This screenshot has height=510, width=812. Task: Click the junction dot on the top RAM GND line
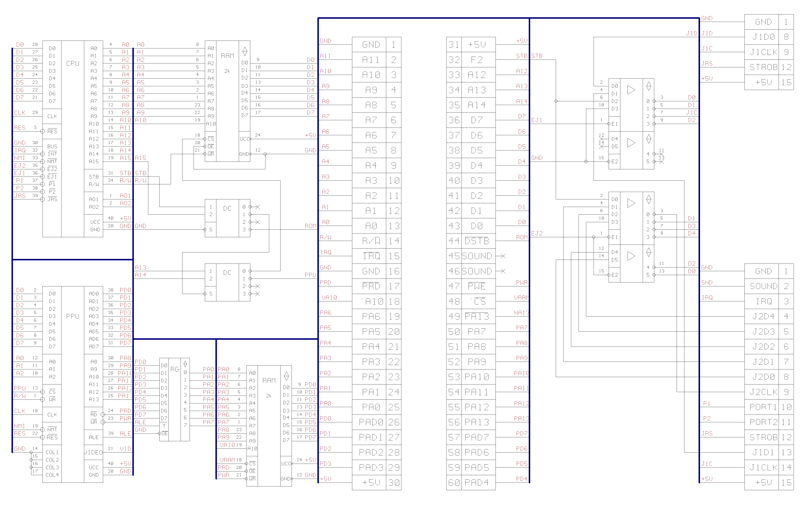(x=265, y=154)
